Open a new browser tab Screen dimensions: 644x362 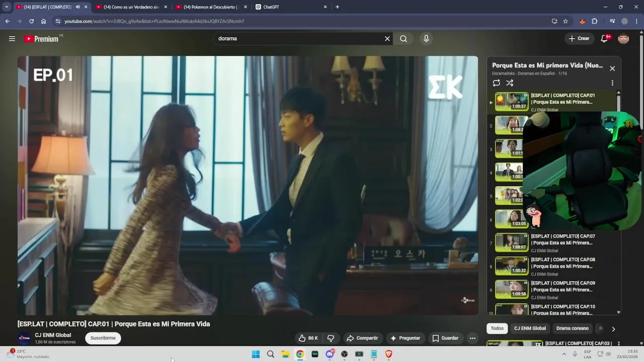337,7
